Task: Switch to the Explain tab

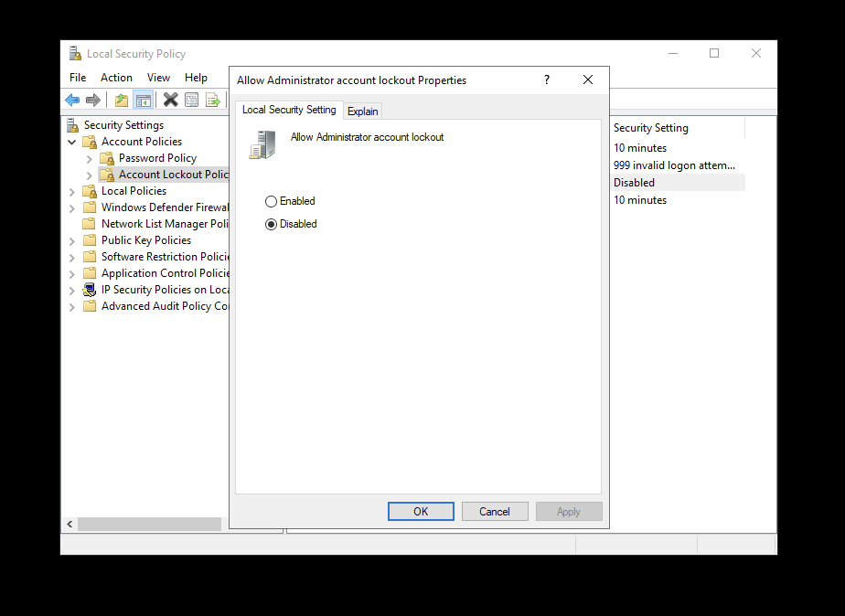Action: (x=363, y=112)
